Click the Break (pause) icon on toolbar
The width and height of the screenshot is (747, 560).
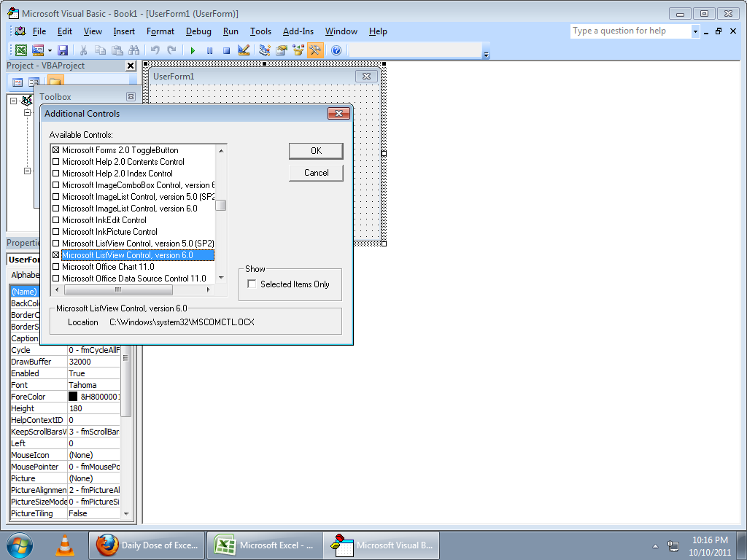(x=209, y=50)
